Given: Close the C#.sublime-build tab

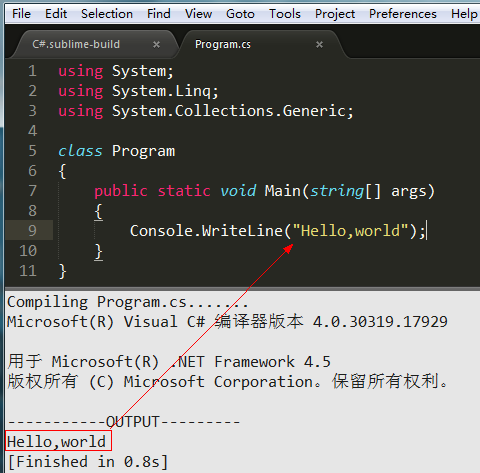Looking at the screenshot, I should pos(156,44).
